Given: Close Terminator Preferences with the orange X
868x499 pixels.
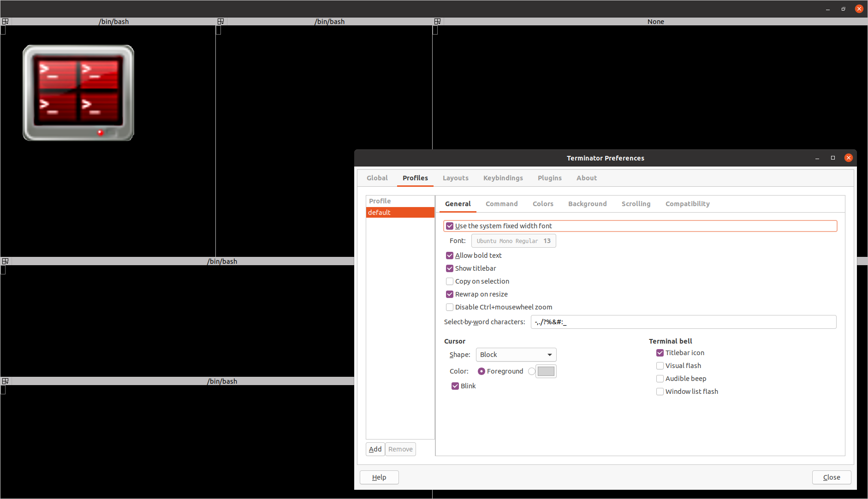Looking at the screenshot, I should [849, 158].
